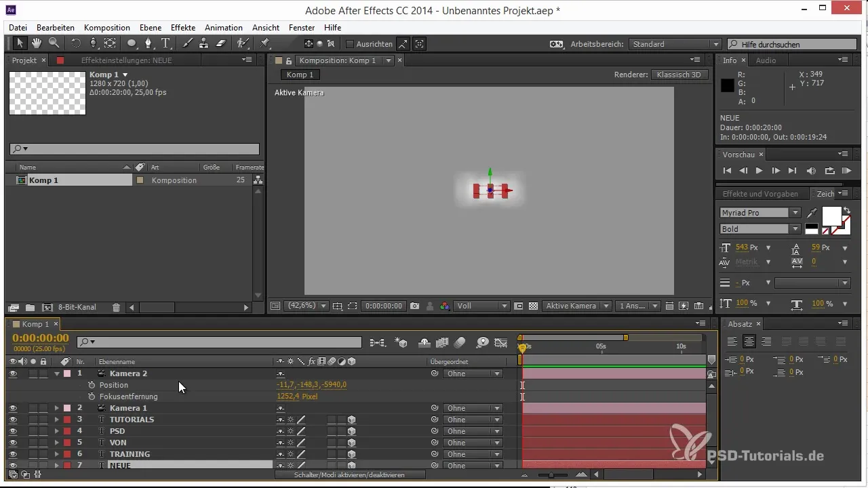
Task: Open the composition mini-flowchart
Action: (378, 343)
